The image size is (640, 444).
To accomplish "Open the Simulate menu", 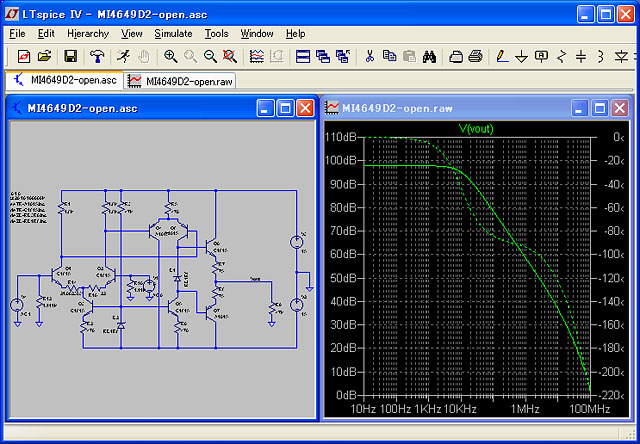I will (x=173, y=34).
